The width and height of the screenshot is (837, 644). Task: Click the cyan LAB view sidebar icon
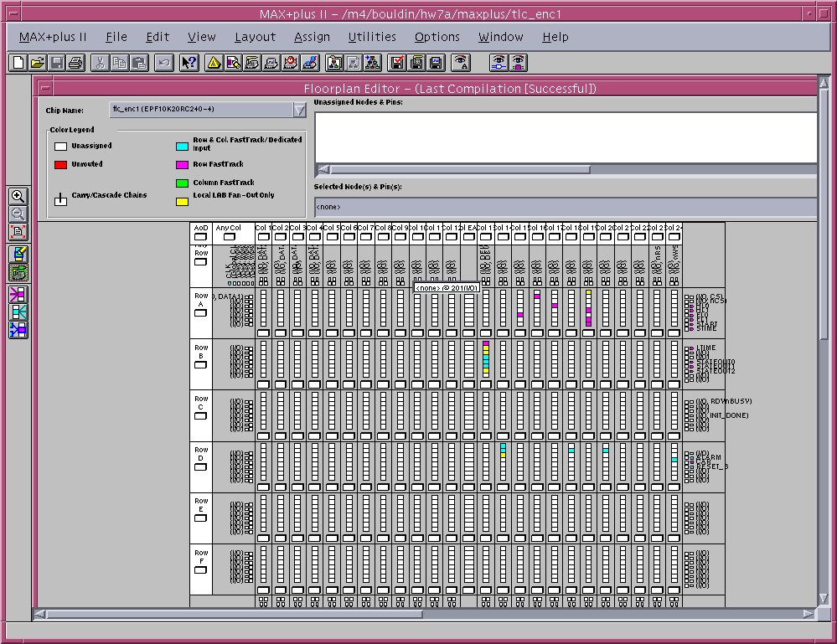17,312
